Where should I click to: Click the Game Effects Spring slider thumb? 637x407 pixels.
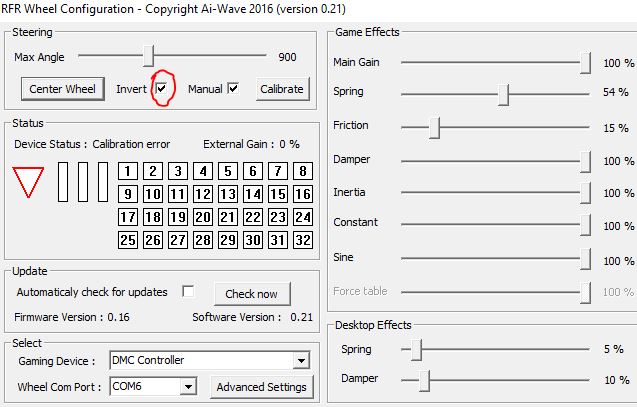505,94
